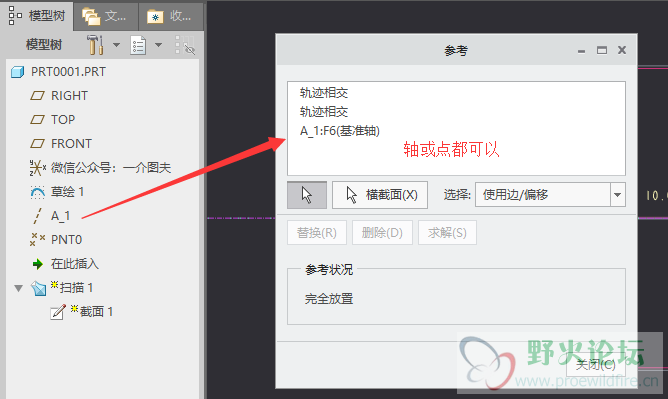The height and width of the screenshot is (399, 668).
Task: Click the tree columns visibility icon
Action: (184, 45)
